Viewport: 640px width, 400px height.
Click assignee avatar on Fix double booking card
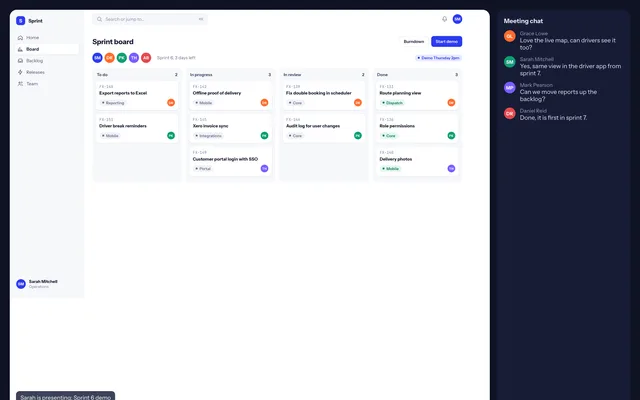point(358,102)
